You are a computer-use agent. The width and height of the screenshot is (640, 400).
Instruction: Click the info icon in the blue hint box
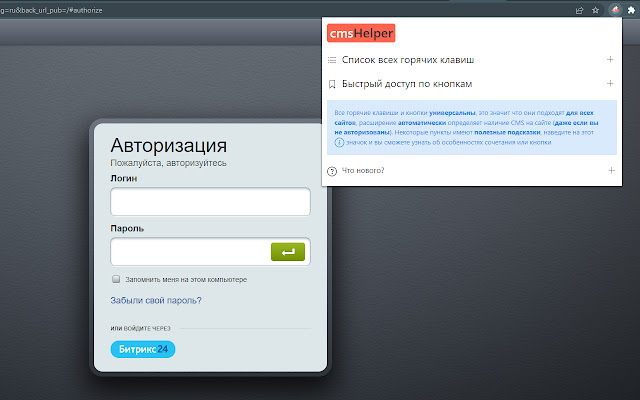339,142
